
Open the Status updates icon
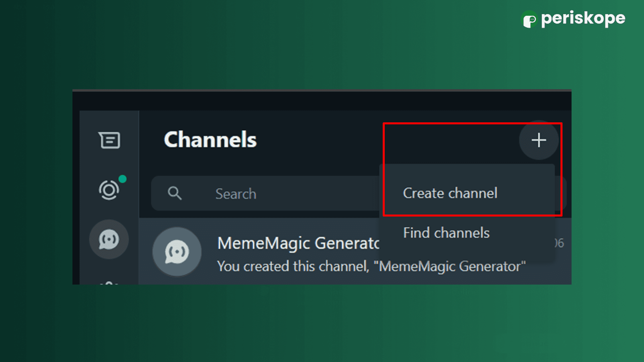pyautogui.click(x=109, y=190)
